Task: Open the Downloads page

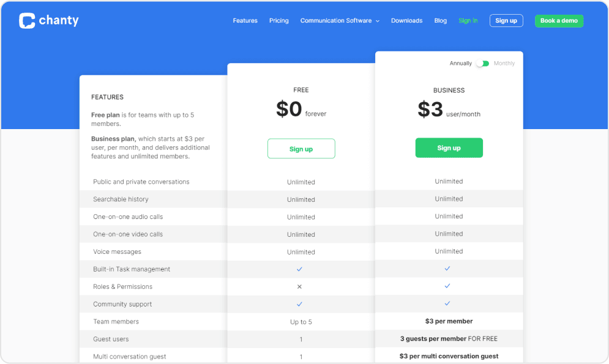Action: click(406, 21)
